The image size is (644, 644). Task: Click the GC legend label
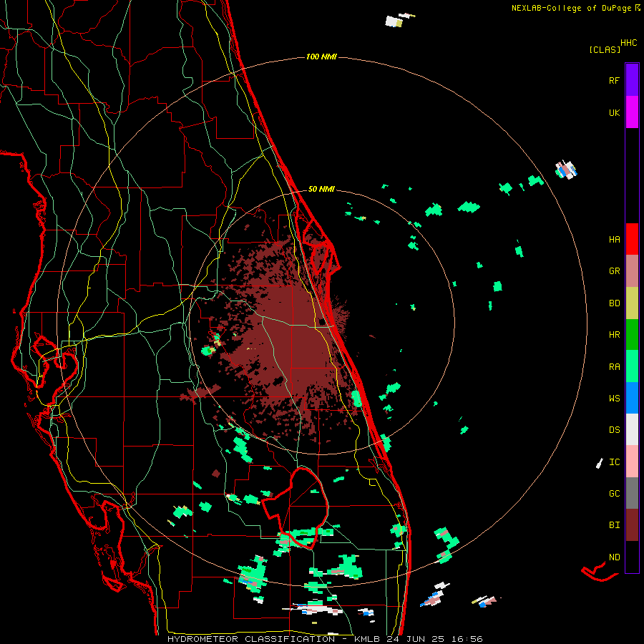614,493
